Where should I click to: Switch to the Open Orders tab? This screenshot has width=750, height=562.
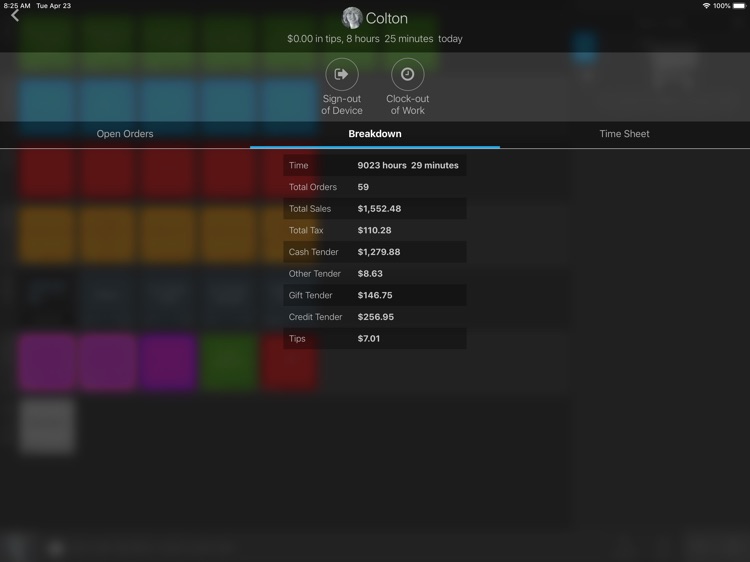[125, 134]
